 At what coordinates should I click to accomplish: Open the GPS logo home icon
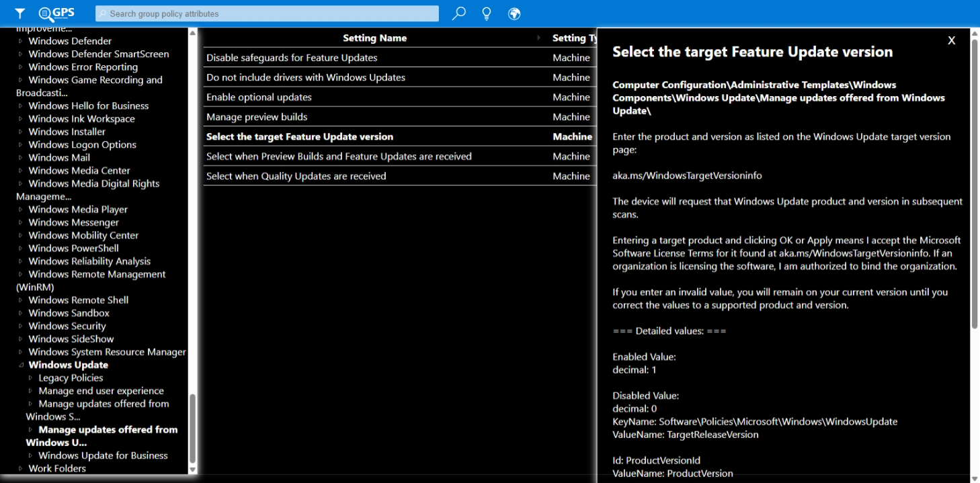click(56, 13)
